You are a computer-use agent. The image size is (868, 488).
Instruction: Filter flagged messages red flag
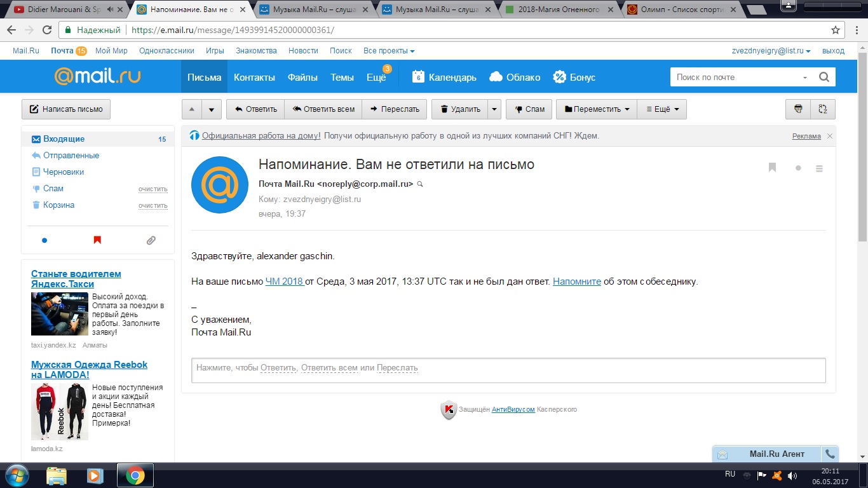tap(97, 240)
